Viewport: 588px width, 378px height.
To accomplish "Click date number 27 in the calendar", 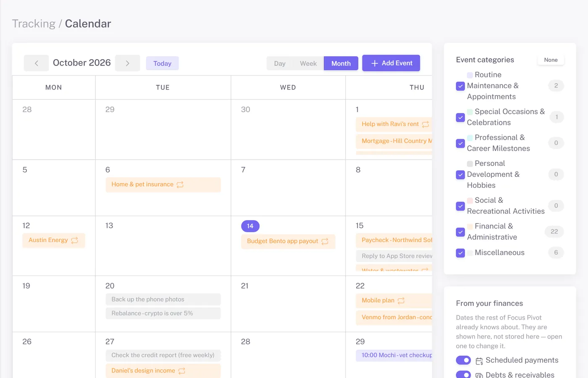I will [x=110, y=342].
